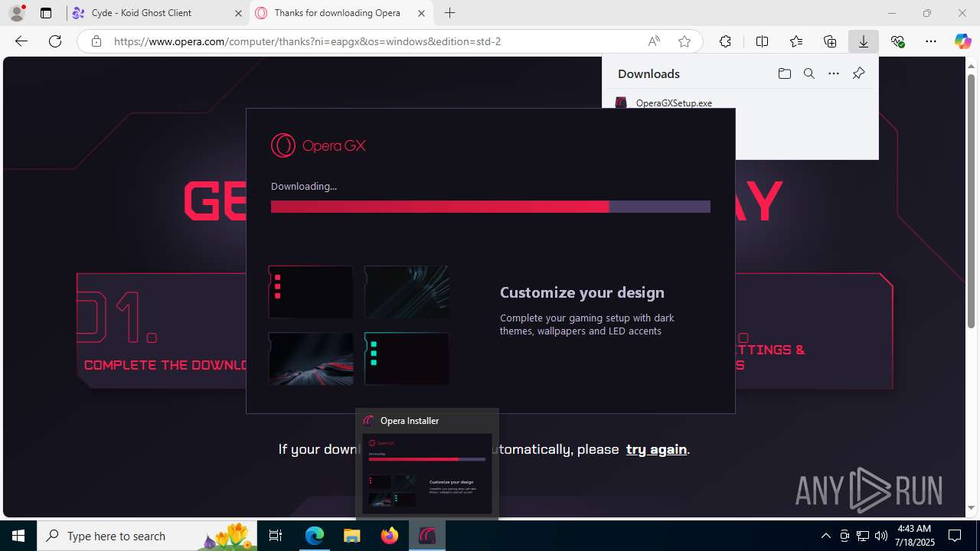Go back to the previous page
980x551 pixels.
21,41
